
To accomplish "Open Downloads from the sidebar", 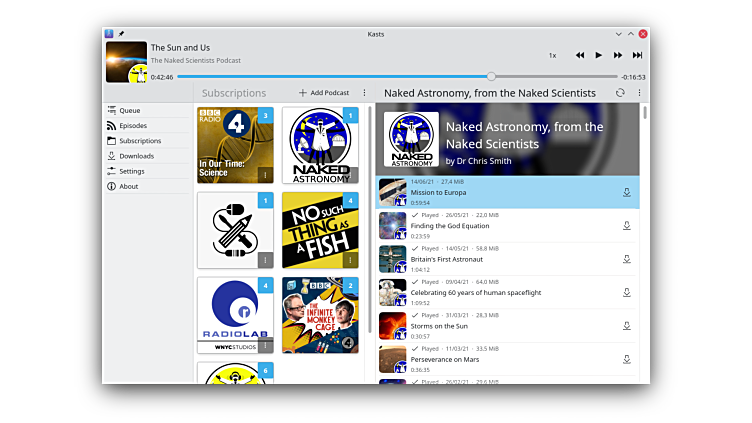I will tap(136, 156).
